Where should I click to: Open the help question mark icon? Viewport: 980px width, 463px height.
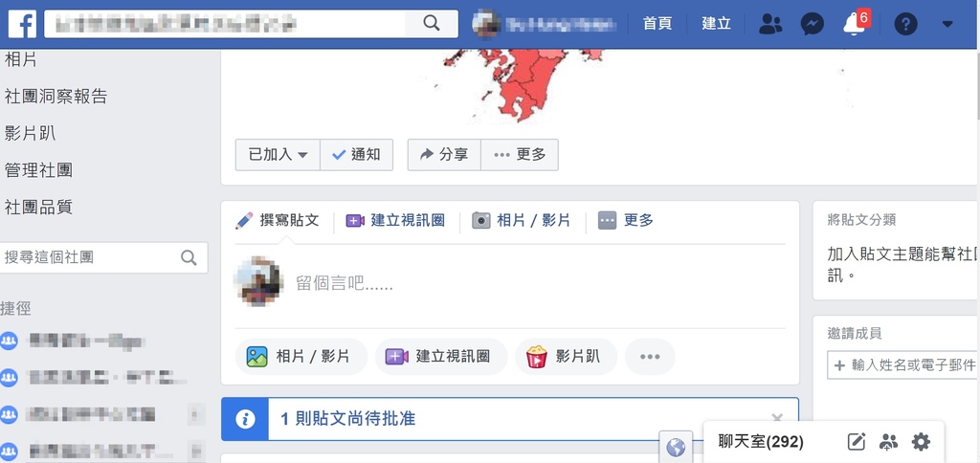[x=905, y=24]
